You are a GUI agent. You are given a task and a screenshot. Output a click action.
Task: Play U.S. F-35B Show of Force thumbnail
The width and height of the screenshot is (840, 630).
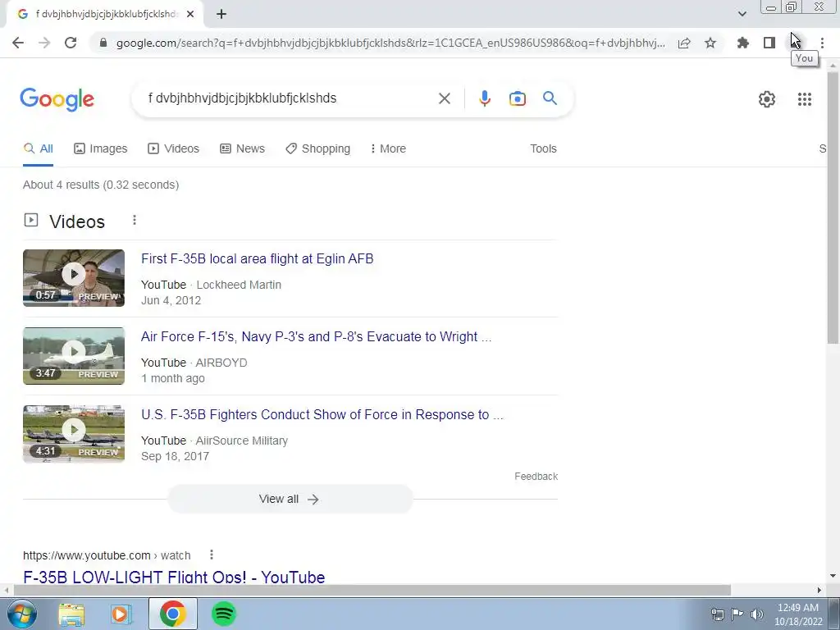74,434
